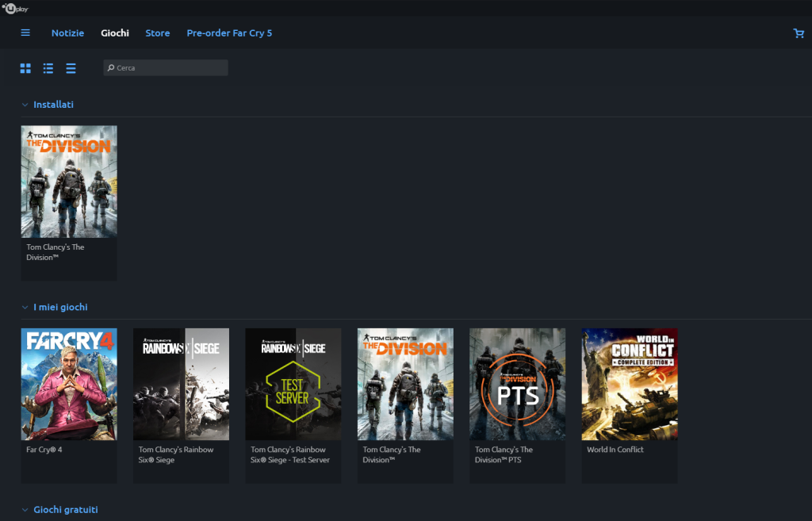Screen dimensions: 812x521
Task: Collapse the Installati section chevron
Action: 25,105
